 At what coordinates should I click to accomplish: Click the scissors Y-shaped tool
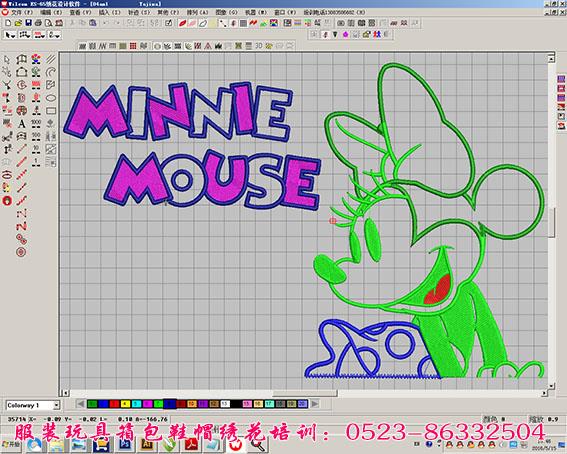[7, 85]
